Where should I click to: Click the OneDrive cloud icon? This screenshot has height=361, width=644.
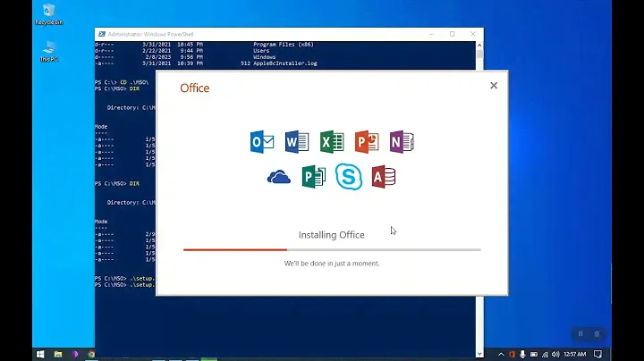(279, 177)
